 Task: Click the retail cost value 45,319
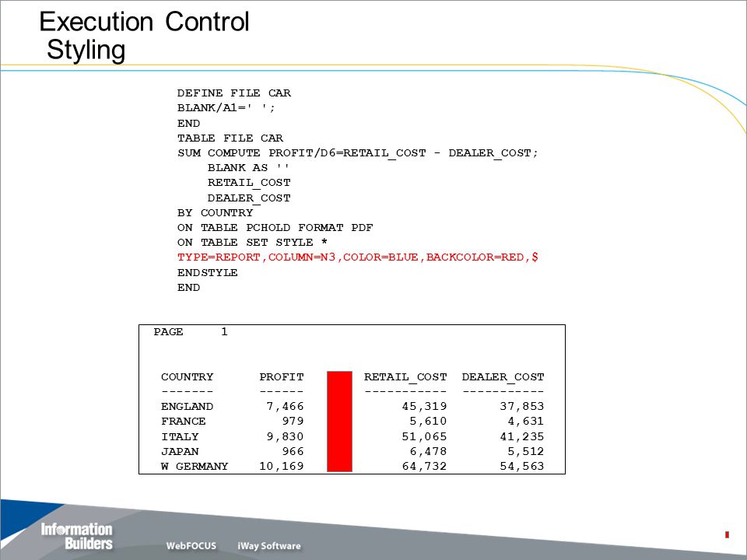point(425,406)
